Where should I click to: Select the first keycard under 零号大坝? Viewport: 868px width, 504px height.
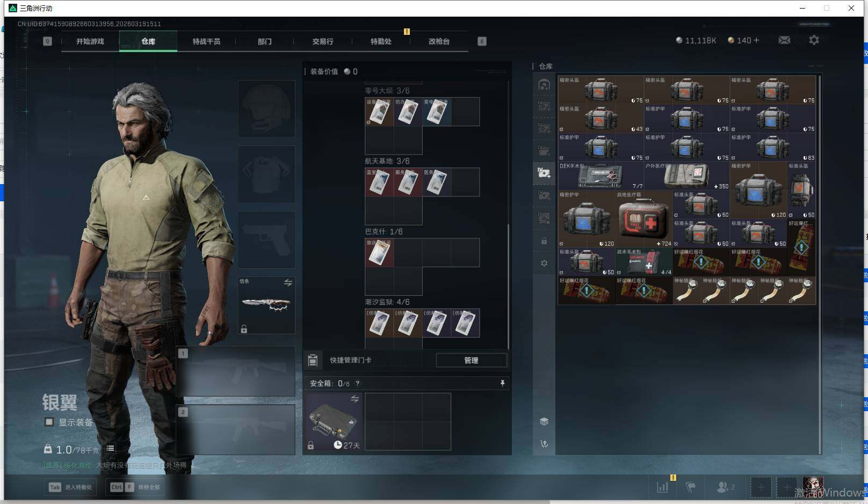pyautogui.click(x=379, y=112)
